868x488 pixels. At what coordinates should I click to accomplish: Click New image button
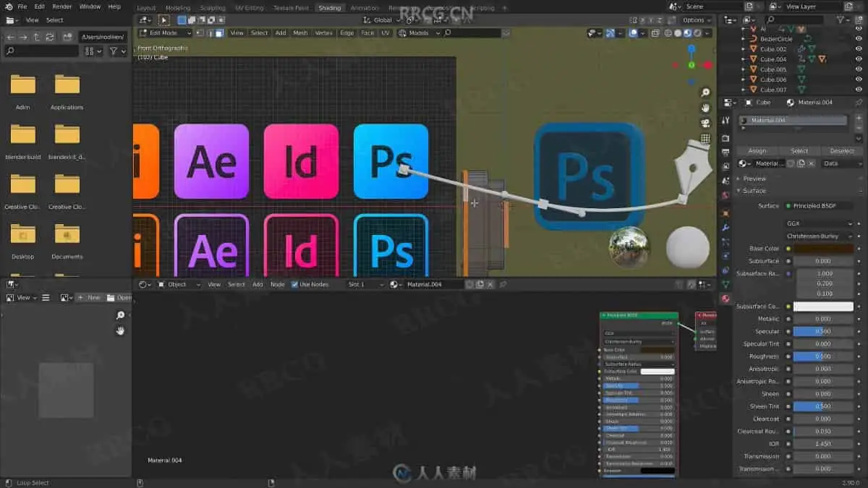90,298
